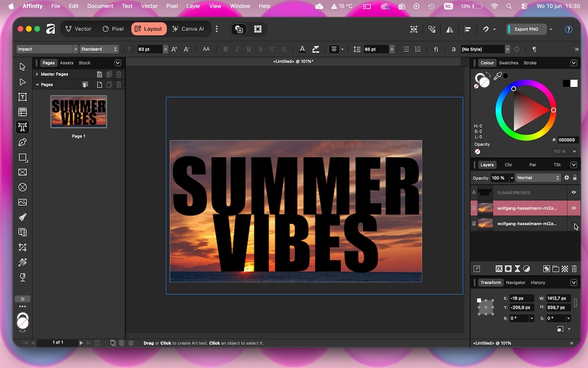Open the Alignment options icon
The image size is (588, 368).
click(467, 29)
